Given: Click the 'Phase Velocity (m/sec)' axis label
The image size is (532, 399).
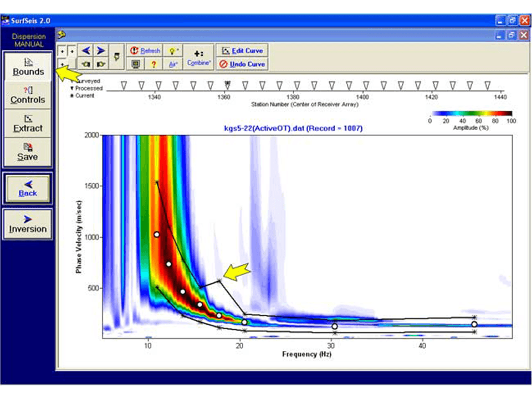Looking at the screenshot, I should (79, 237).
